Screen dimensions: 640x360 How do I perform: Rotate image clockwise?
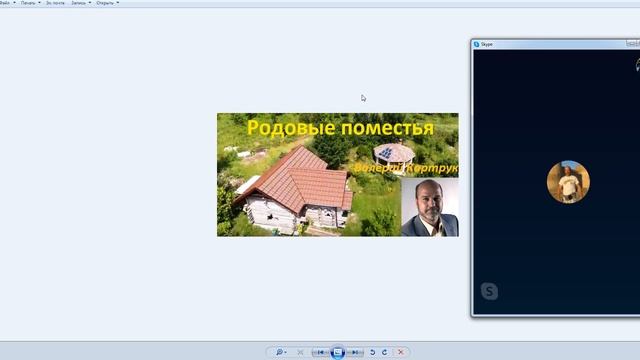[x=384, y=352]
